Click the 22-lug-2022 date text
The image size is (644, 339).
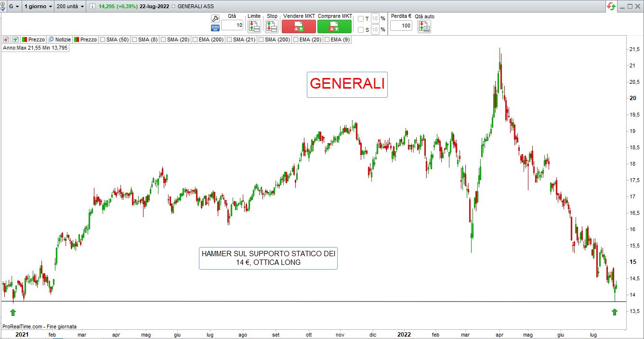pyautogui.click(x=155, y=6)
